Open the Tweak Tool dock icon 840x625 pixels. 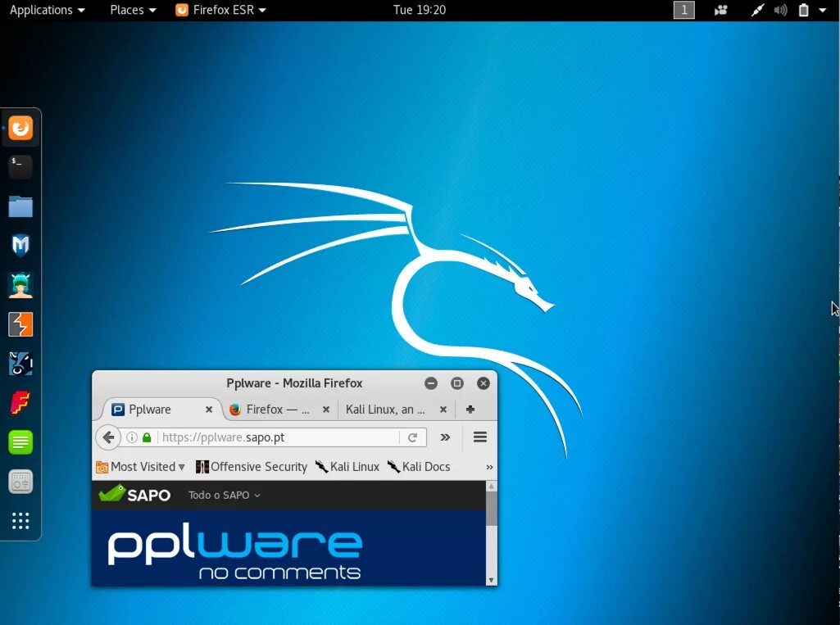tap(20, 482)
